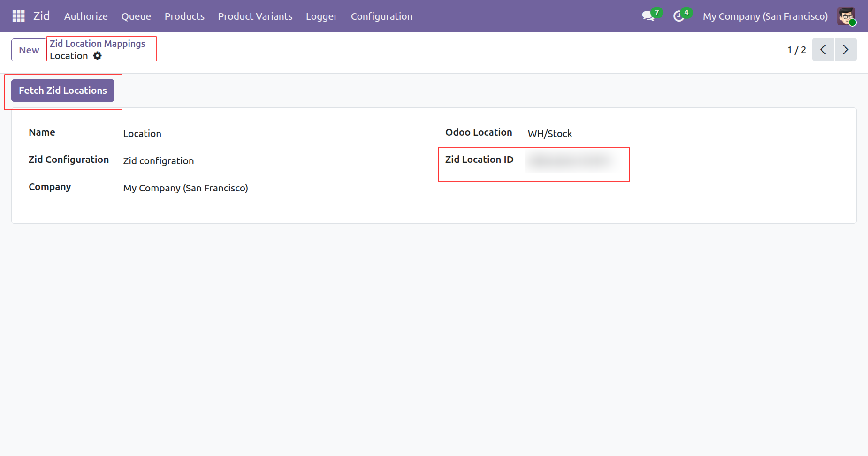Open the Configuration menu
The width and height of the screenshot is (868, 456).
[x=381, y=16]
